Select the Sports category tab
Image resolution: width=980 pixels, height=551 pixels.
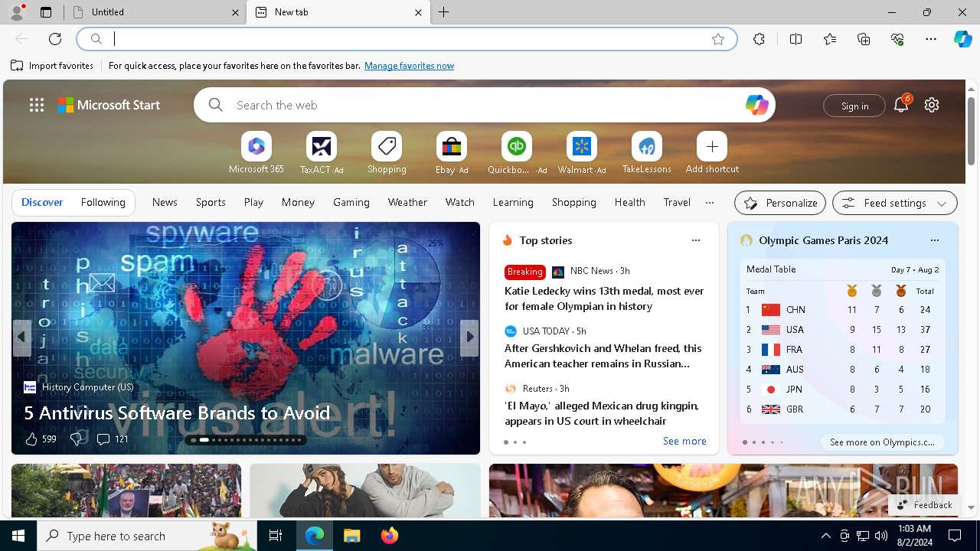[211, 202]
